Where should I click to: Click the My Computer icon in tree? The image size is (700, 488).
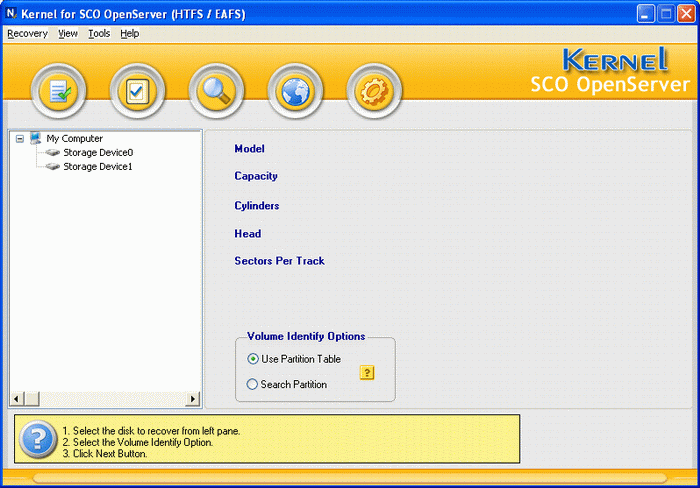35,138
